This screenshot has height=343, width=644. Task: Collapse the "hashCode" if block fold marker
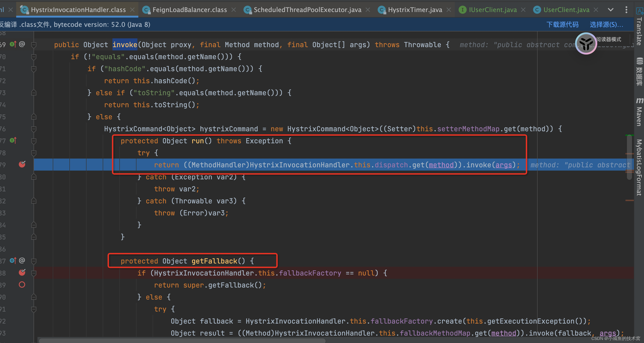[34, 69]
